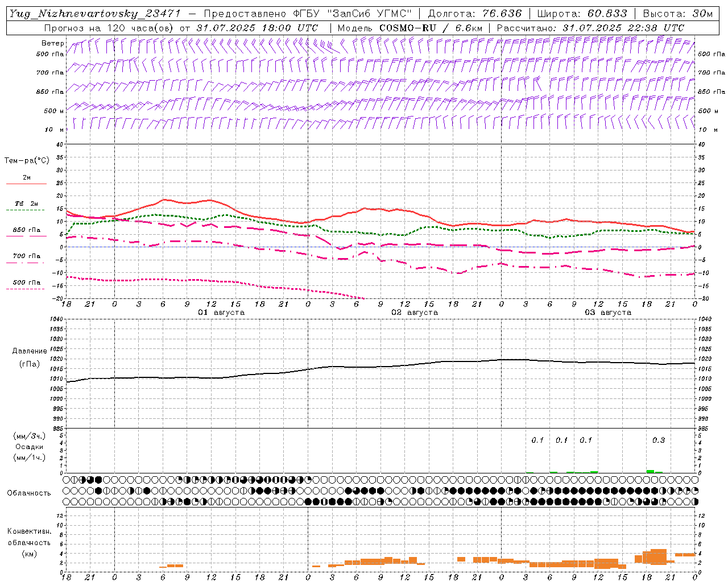Click the 'Ветер' wind panel label
The width and height of the screenshot is (728, 582).
tap(53, 43)
